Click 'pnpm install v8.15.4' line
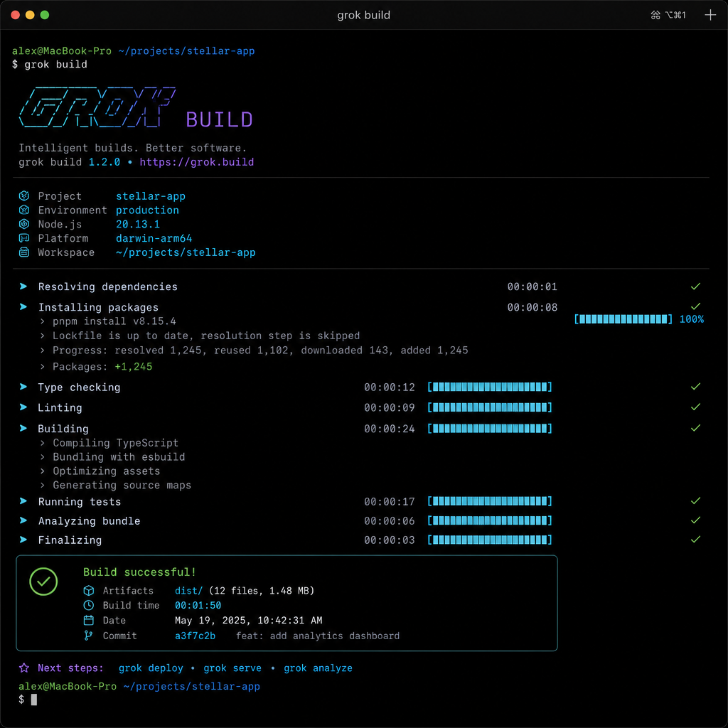This screenshot has height=728, width=728. [114, 321]
